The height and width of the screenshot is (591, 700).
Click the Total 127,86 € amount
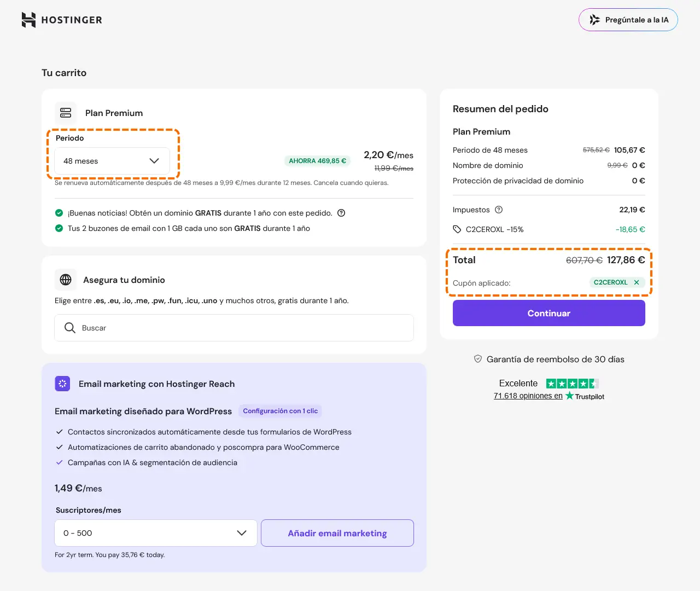[x=626, y=260]
